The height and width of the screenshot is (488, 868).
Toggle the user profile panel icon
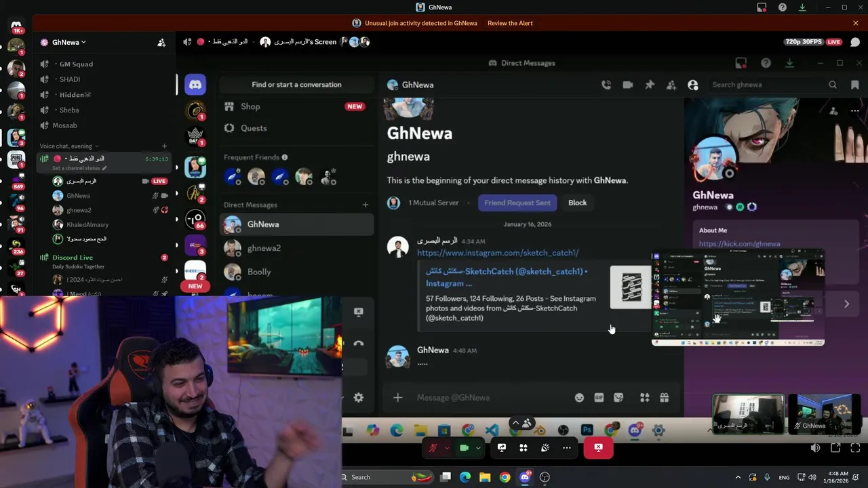pyautogui.click(x=693, y=85)
